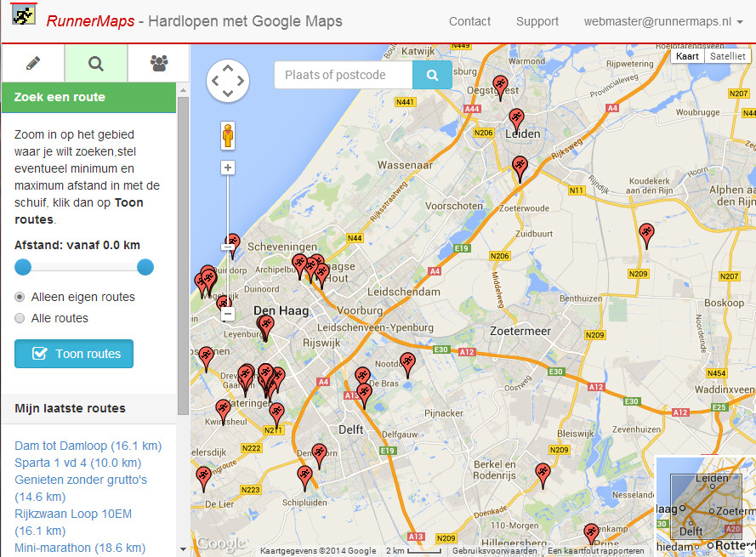Open the group community tab
The image size is (756, 557).
[158, 63]
